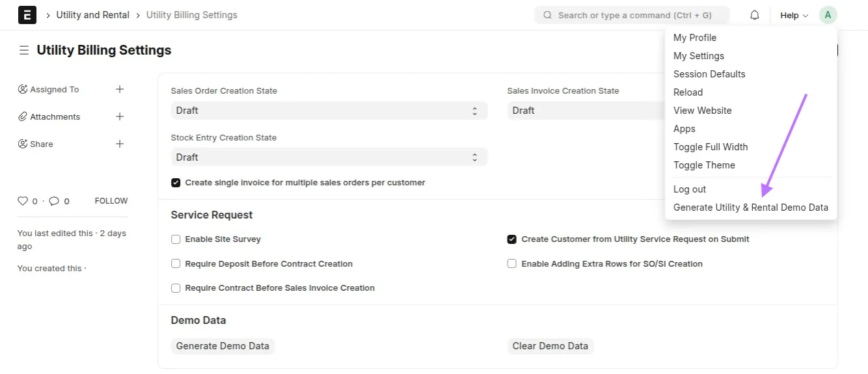Expand the Help dropdown menu

(794, 15)
